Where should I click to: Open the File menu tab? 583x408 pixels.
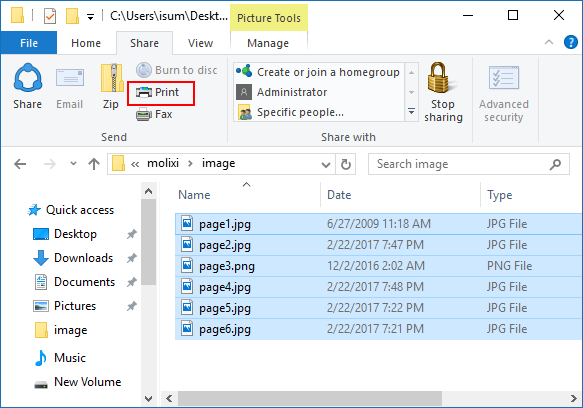click(29, 43)
